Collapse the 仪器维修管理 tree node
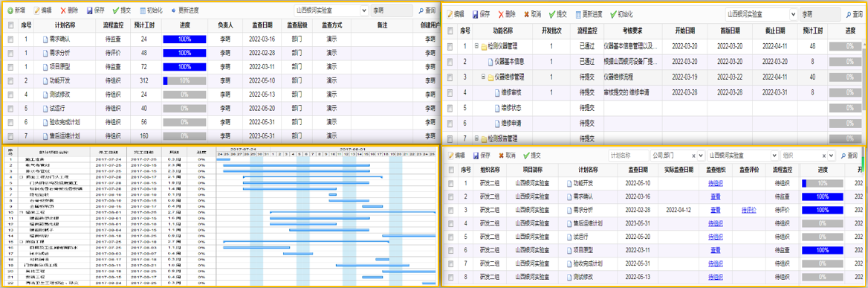 point(483,77)
